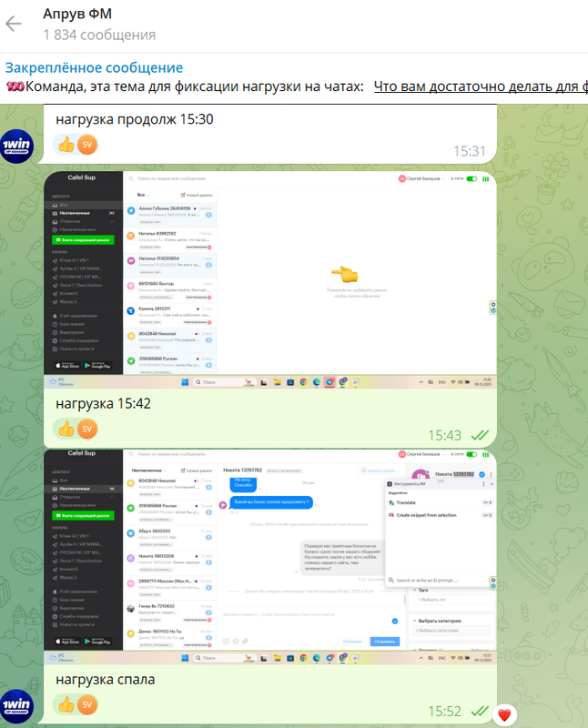Open the 1win avatar beside the 15:52 message
588x728 pixels.
click(x=17, y=706)
